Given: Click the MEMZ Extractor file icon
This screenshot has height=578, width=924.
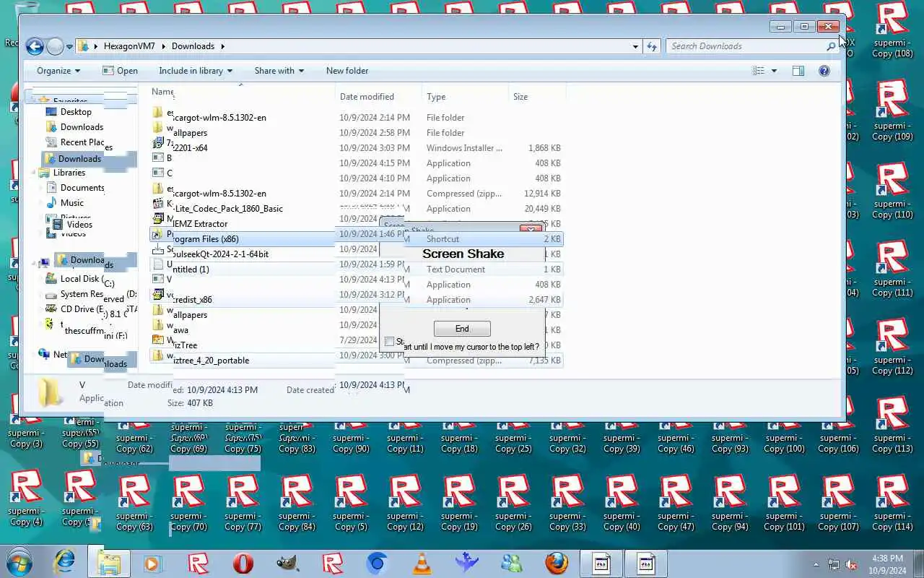Looking at the screenshot, I should [x=158, y=218].
